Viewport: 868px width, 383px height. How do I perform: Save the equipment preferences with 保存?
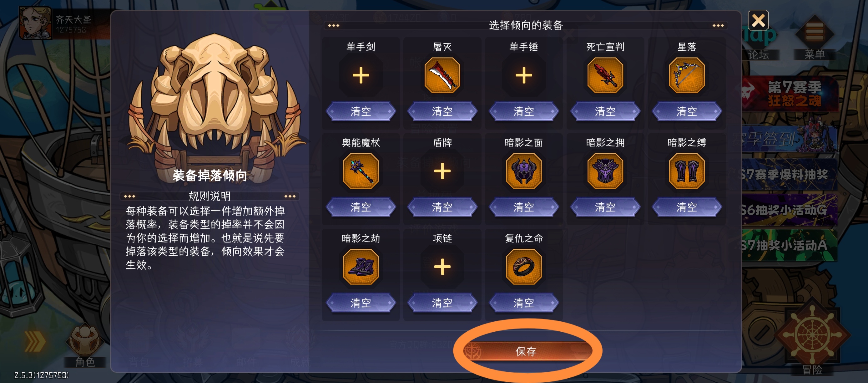(526, 351)
